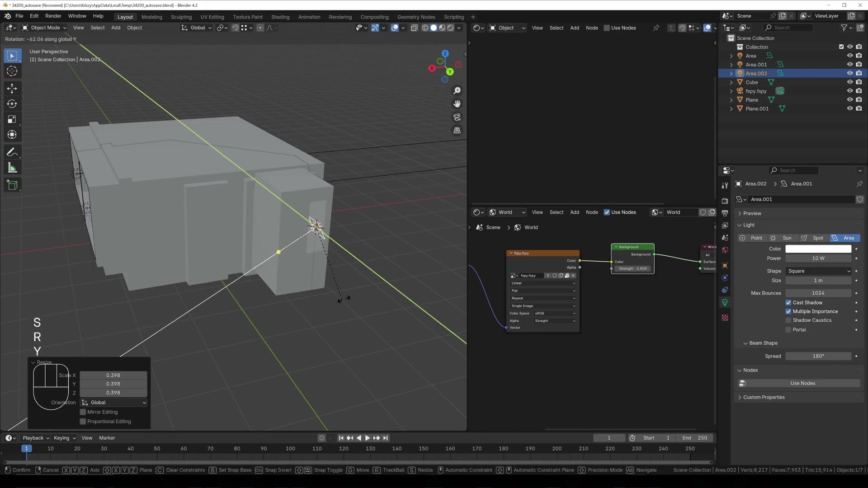Jump to timeline end
868x488 pixels.
pos(386,438)
